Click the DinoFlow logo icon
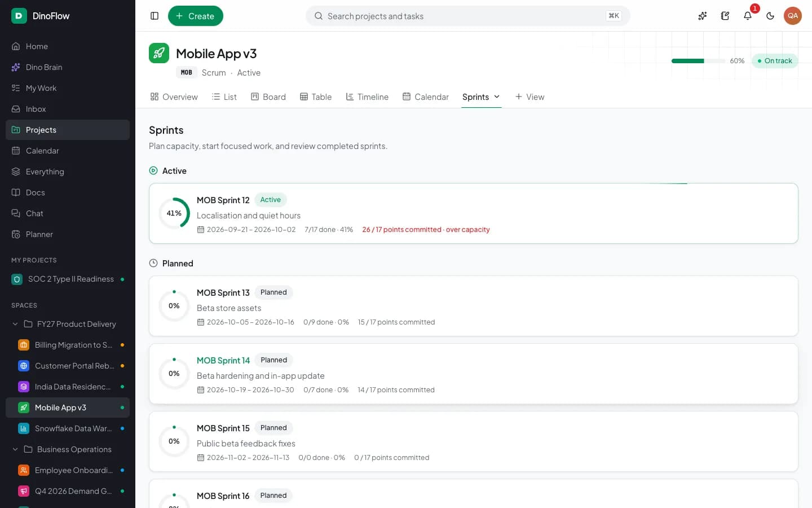The width and height of the screenshot is (812, 508). [x=19, y=16]
